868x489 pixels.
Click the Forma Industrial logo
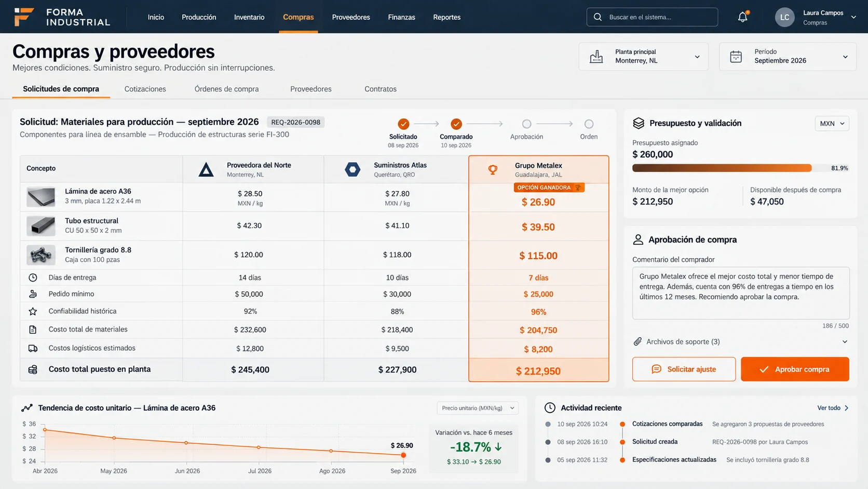pos(62,17)
